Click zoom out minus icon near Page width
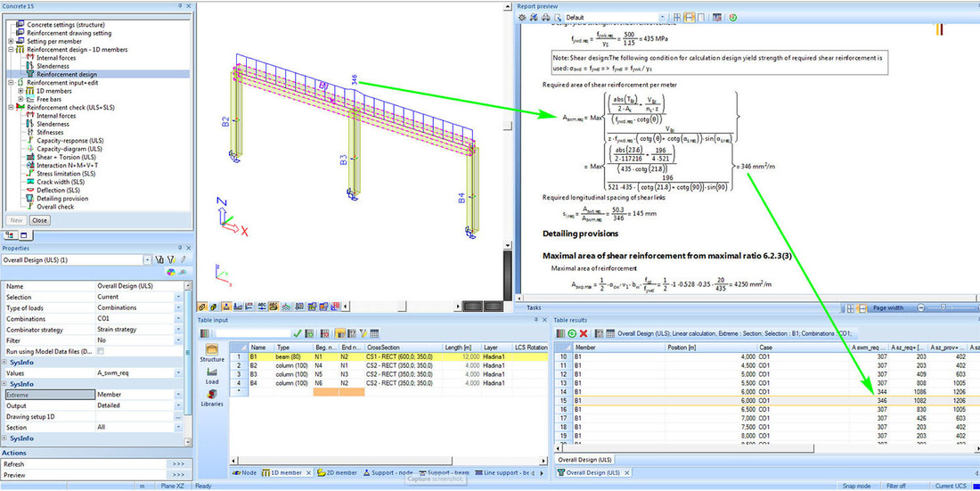 pos(920,307)
